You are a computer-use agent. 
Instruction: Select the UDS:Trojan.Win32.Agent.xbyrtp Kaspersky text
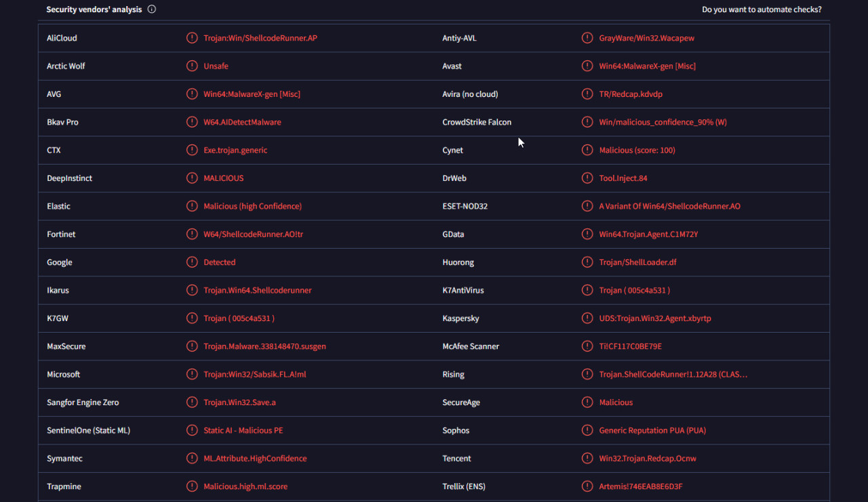[x=655, y=318]
